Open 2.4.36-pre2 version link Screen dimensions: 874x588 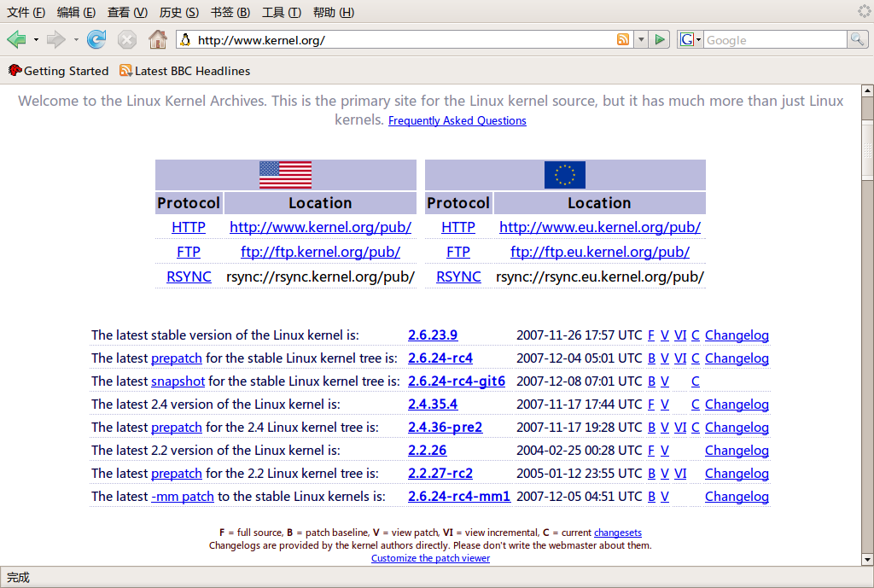[x=445, y=427]
